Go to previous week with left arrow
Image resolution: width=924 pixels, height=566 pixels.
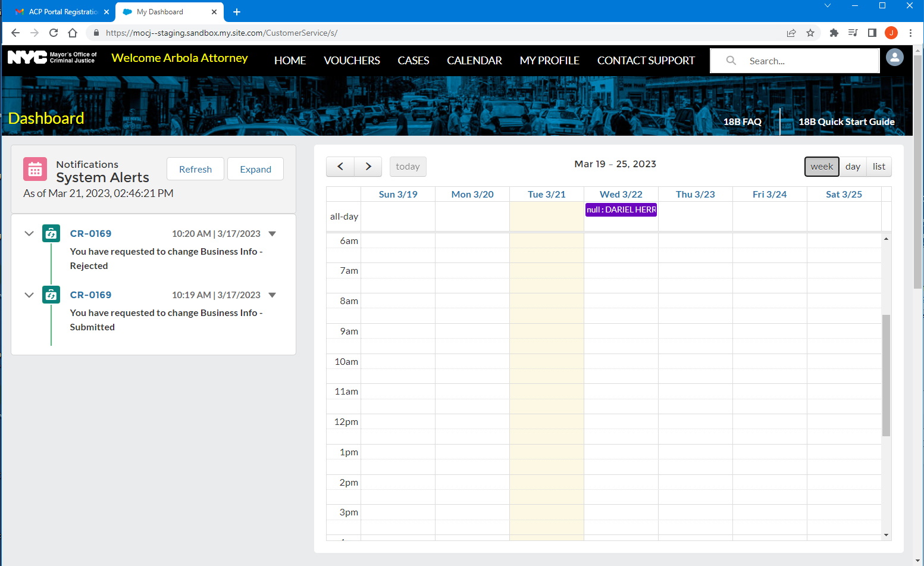coord(340,167)
